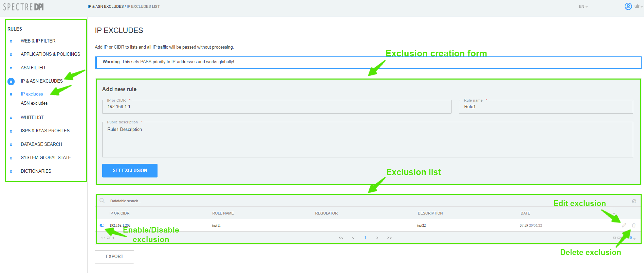644x273 pixels.
Task: Delete the 192.168.1.203 exclusion via trash icon
Action: (x=633, y=225)
